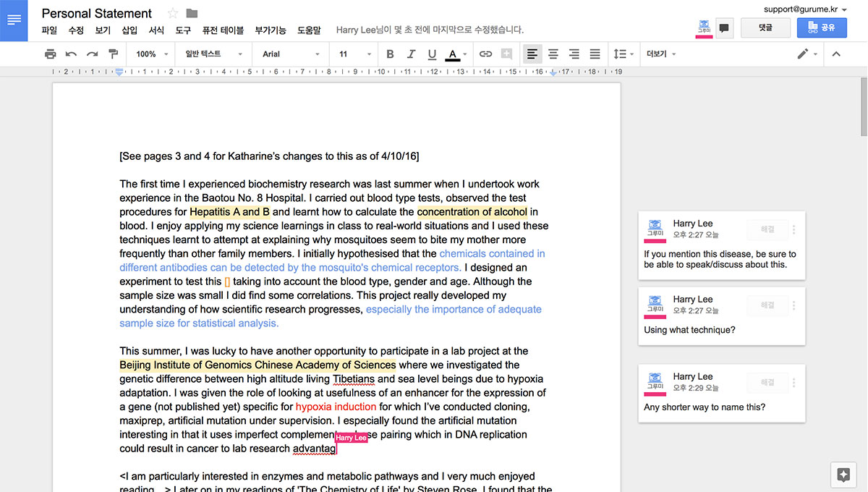Set left text alignment
The image size is (868, 492).
pos(532,54)
